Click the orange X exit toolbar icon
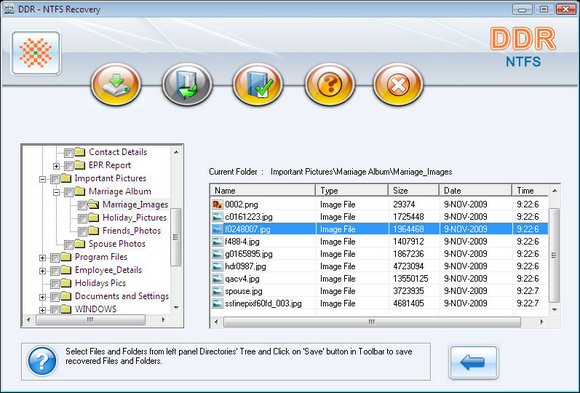Image resolution: width=580 pixels, height=393 pixels. point(398,84)
